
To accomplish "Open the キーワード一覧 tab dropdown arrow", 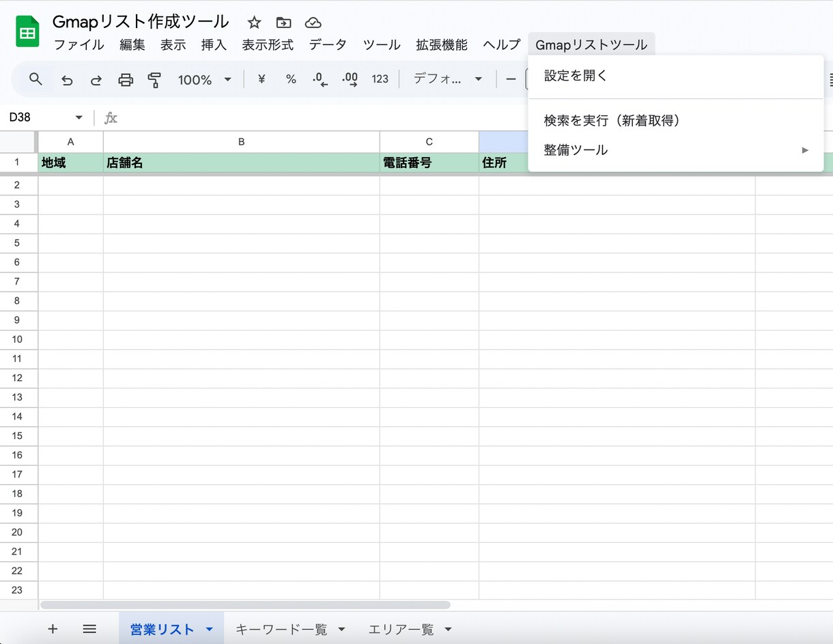I will coord(341,630).
